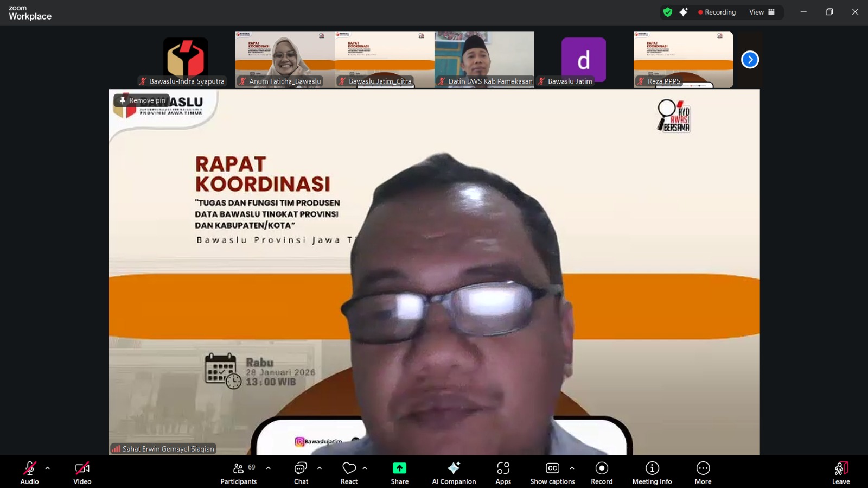Open the Apps panel
This screenshot has height=488, width=868.
503,472
